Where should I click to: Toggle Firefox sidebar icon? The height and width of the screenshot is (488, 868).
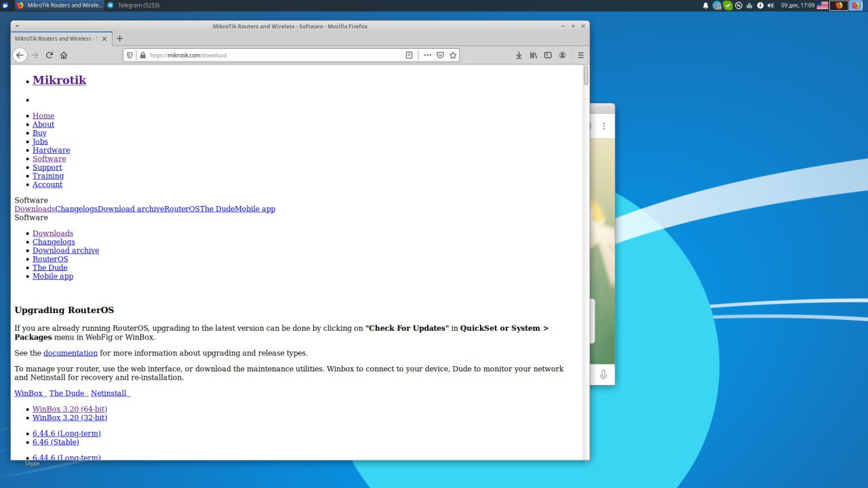548,55
